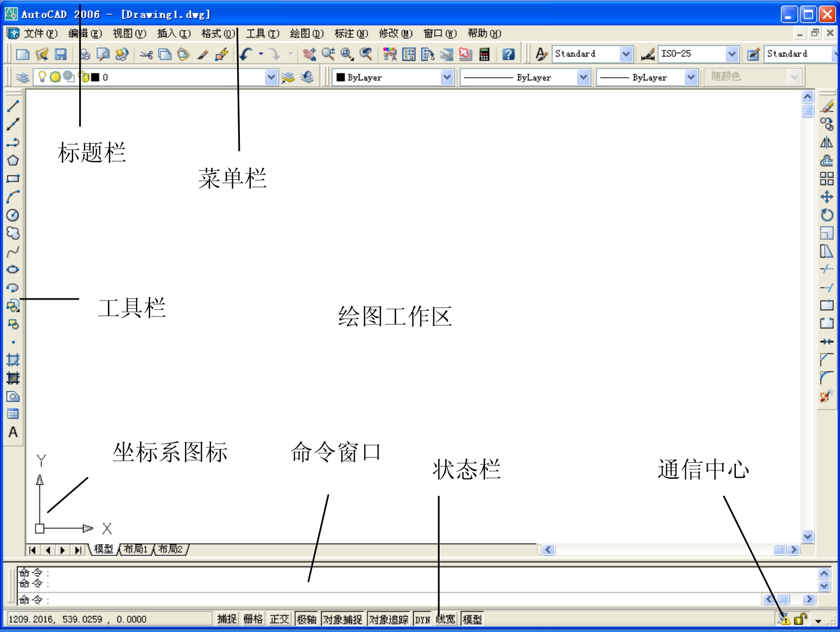Image resolution: width=840 pixels, height=632 pixels.
Task: Click the toolbar lock tray icon
Action: [x=801, y=619]
